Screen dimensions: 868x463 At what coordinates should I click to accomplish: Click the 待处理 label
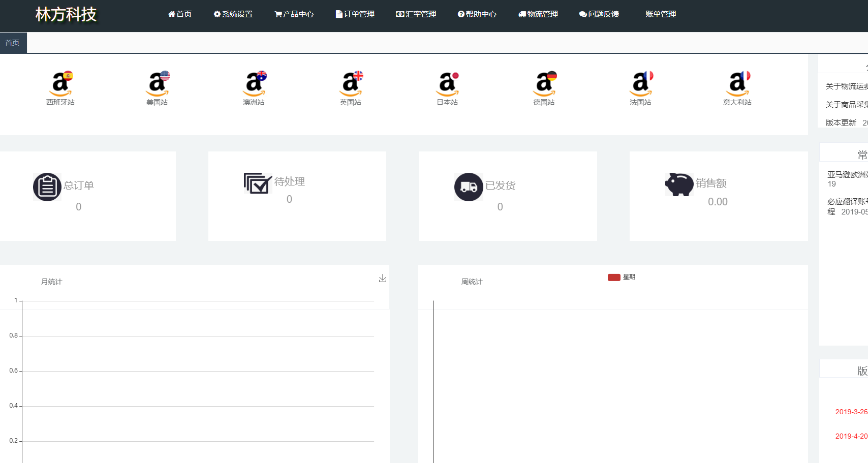coord(290,181)
